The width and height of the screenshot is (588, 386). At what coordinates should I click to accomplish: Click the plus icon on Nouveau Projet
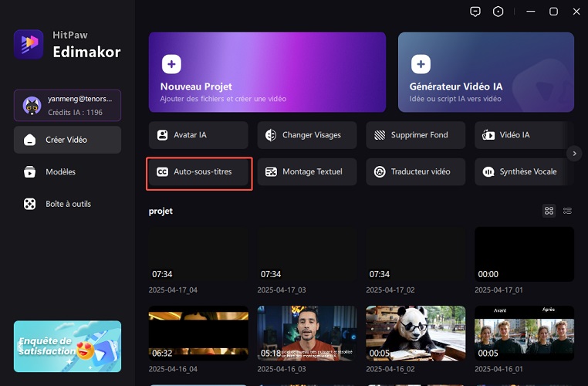(x=171, y=64)
